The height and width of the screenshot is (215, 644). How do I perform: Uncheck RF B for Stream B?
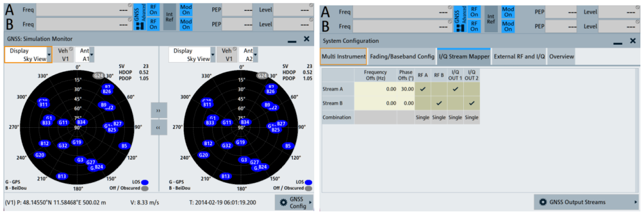pos(439,103)
